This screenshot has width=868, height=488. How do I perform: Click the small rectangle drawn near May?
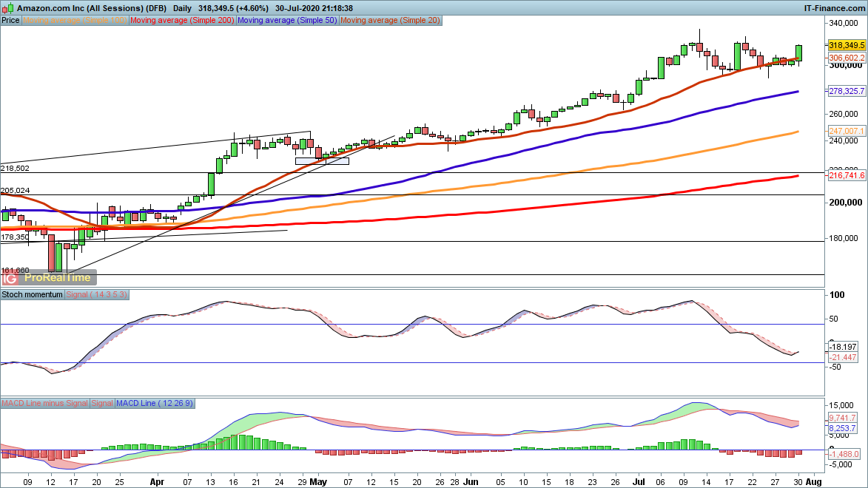pos(322,162)
